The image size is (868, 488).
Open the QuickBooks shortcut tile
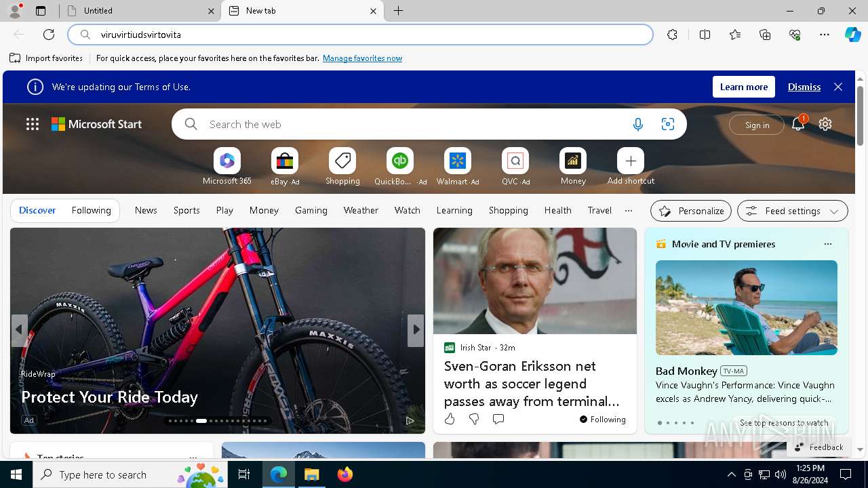coord(400,166)
